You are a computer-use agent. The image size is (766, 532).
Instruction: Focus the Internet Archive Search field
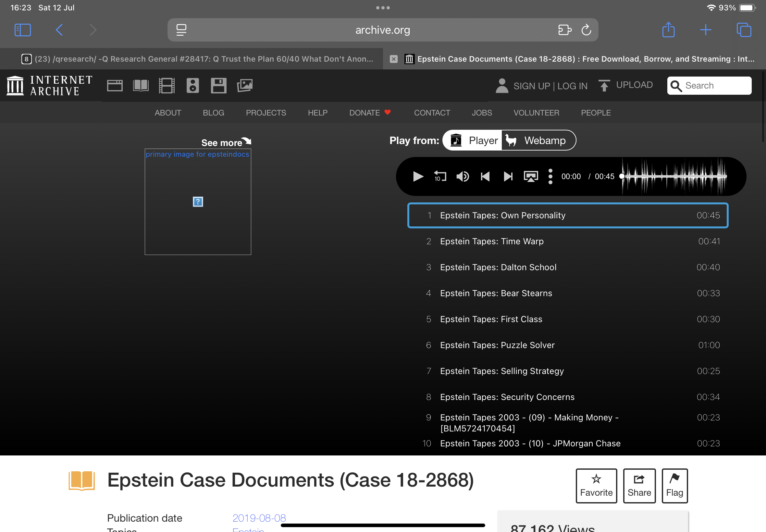pos(709,86)
